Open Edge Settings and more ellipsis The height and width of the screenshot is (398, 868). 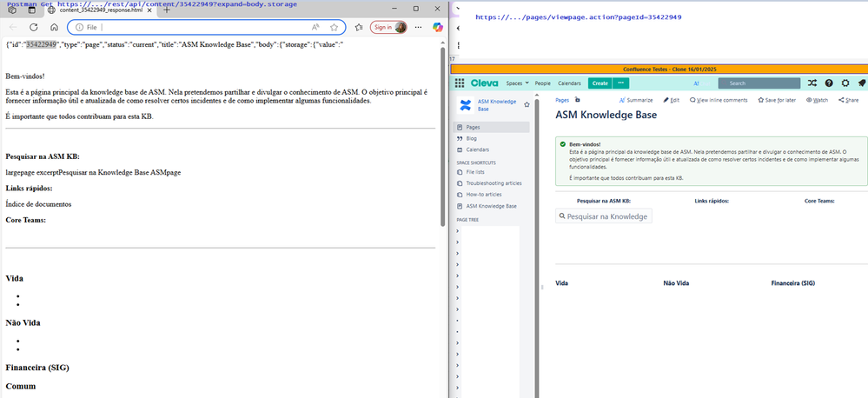point(418,27)
